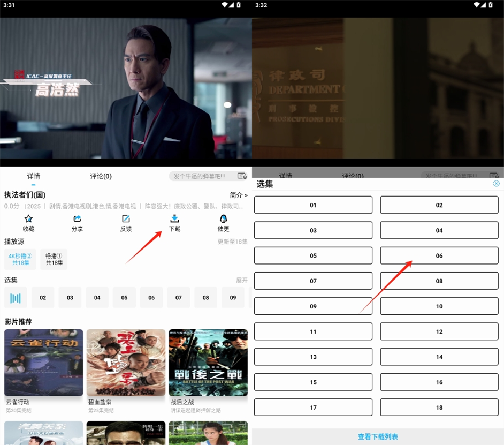504x445 pixels.
Task: Tap the 执法者们(国) title text
Action: pyautogui.click(x=25, y=195)
